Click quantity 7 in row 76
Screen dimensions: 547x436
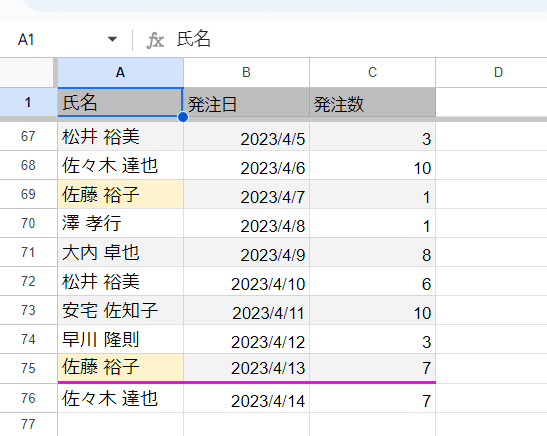[373, 398]
